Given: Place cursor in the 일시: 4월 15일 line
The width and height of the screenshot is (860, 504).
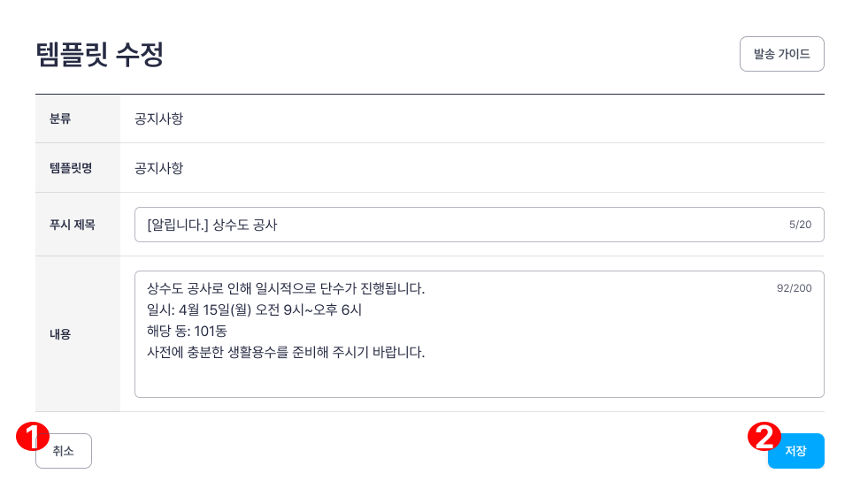Looking at the screenshot, I should point(254,310).
